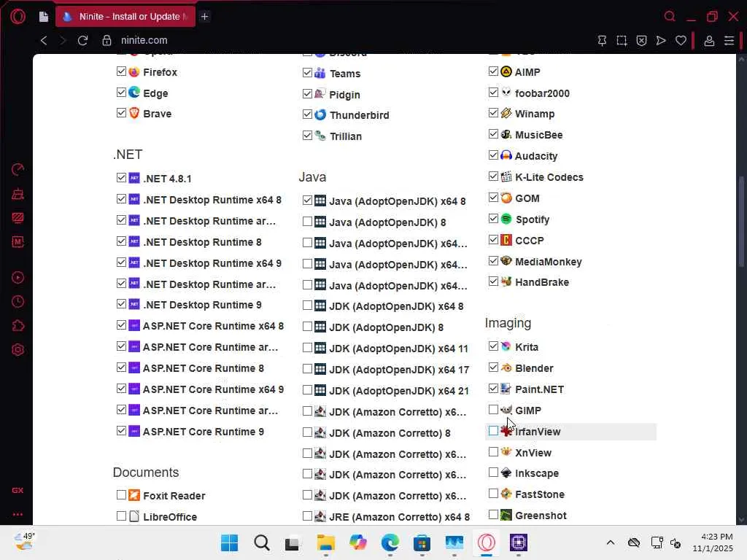The image size is (747, 560).
Task: Open the sidebar player icon
Action: click(x=18, y=278)
